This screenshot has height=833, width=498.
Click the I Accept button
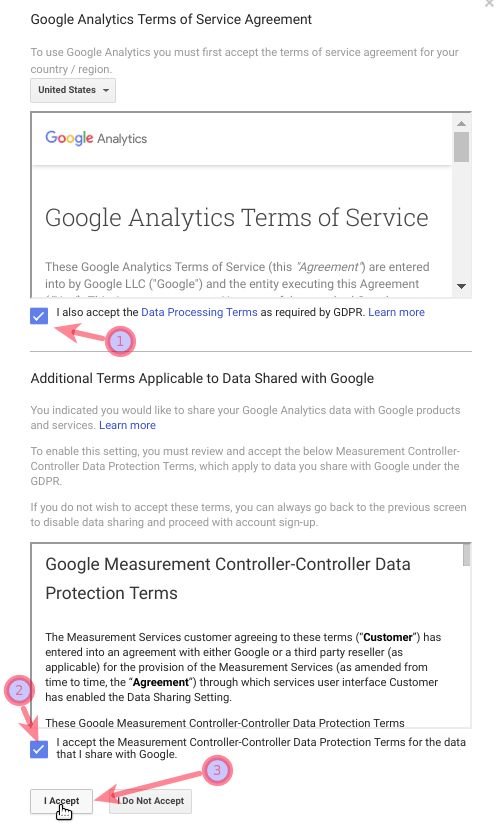[x=62, y=801]
